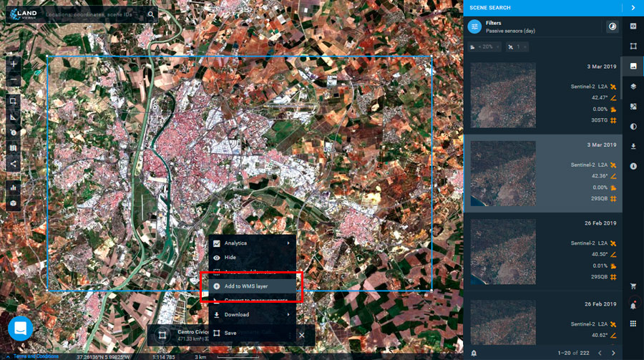The image size is (644, 360).
Task: Click the scene list scrollbar
Action: (621, 78)
